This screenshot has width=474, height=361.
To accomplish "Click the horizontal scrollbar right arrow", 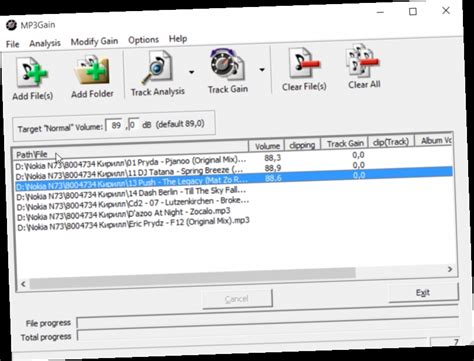I will pyautogui.click(x=450, y=269).
